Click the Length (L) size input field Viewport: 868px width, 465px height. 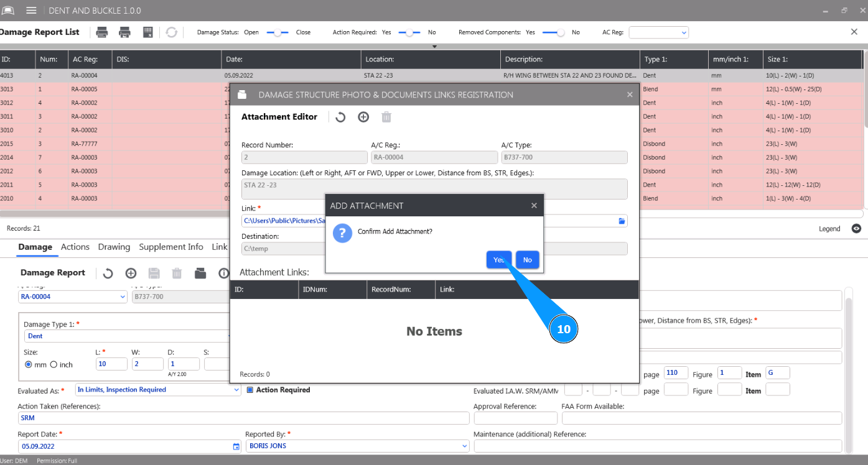coord(111,364)
